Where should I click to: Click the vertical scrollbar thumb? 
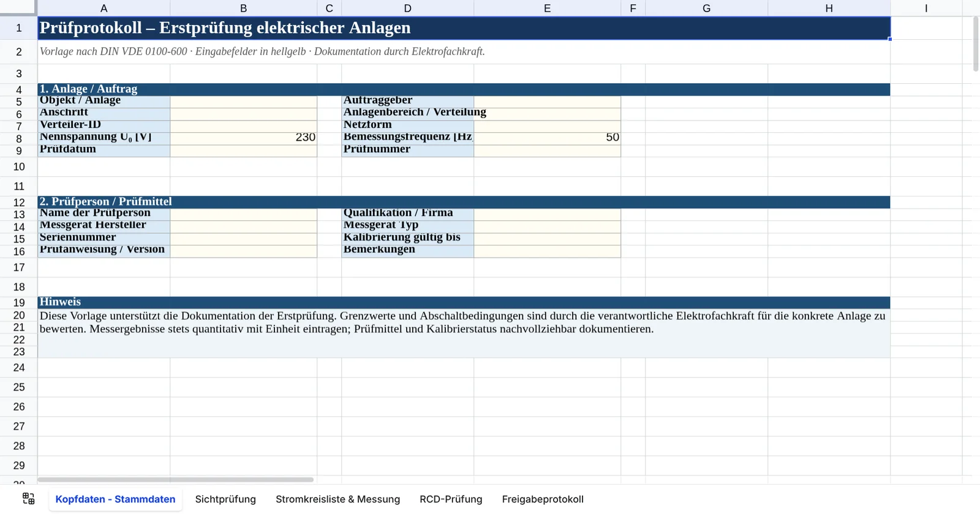click(x=976, y=43)
